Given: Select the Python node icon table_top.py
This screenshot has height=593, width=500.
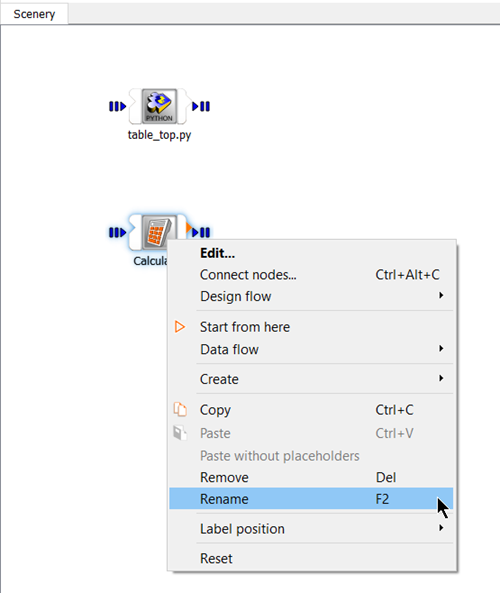Looking at the screenshot, I should [159, 106].
